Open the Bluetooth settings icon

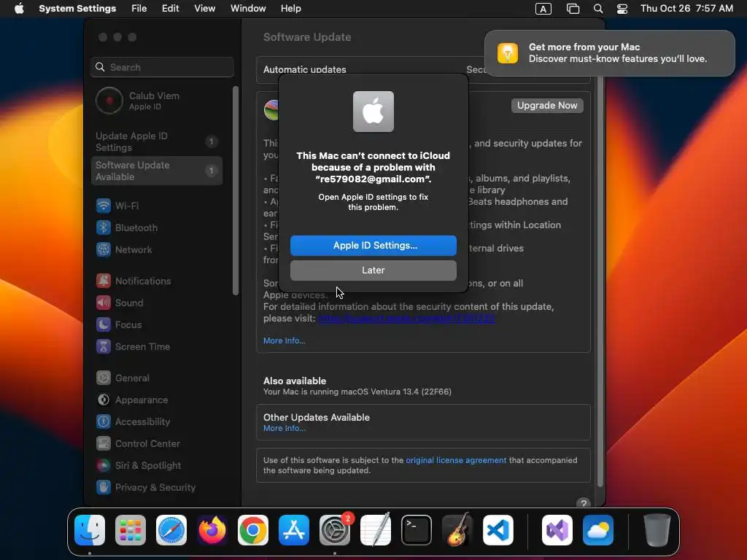[x=104, y=227]
